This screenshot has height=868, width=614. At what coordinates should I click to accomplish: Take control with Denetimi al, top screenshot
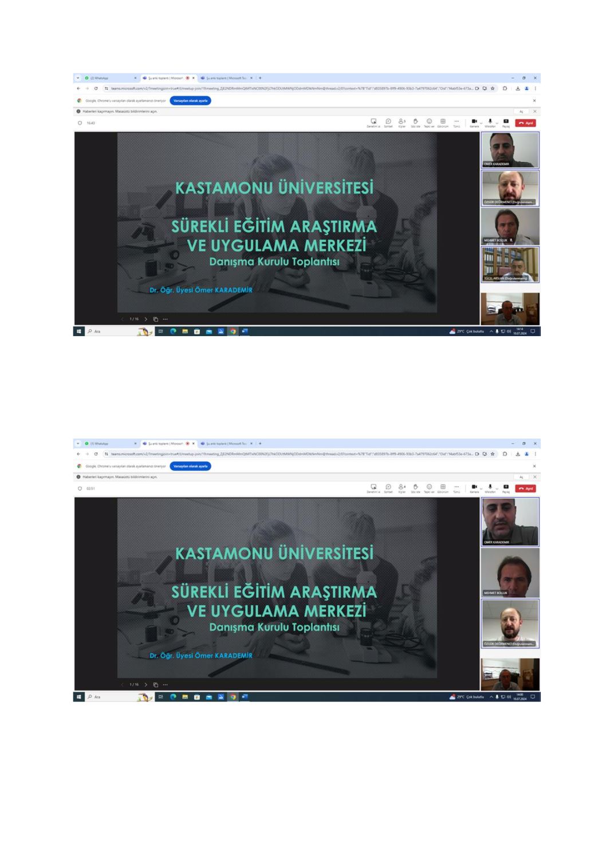click(x=373, y=123)
